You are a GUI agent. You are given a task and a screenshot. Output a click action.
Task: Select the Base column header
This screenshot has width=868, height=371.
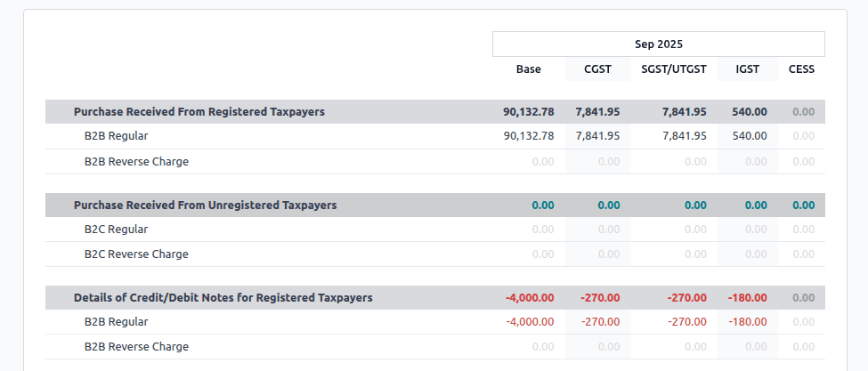(528, 69)
